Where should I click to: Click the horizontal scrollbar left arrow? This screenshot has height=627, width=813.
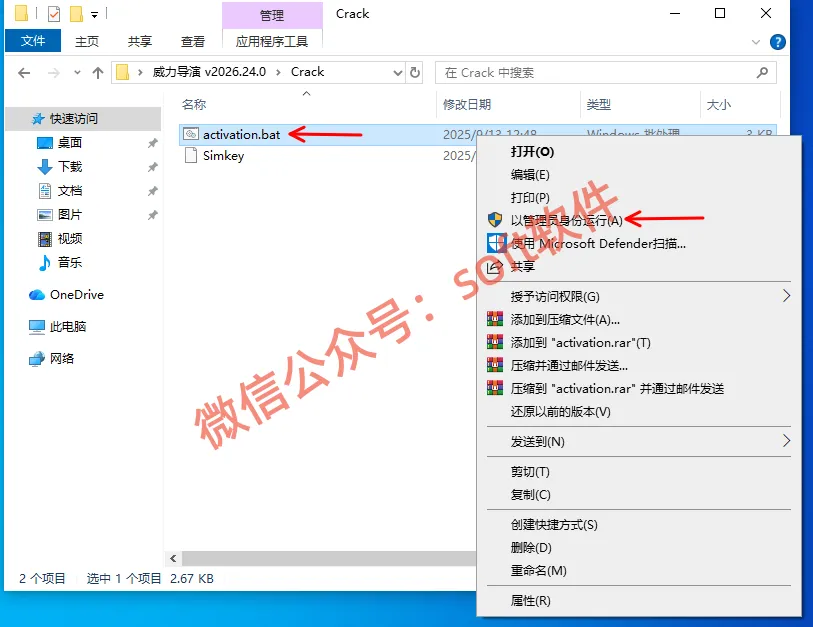tap(173, 559)
